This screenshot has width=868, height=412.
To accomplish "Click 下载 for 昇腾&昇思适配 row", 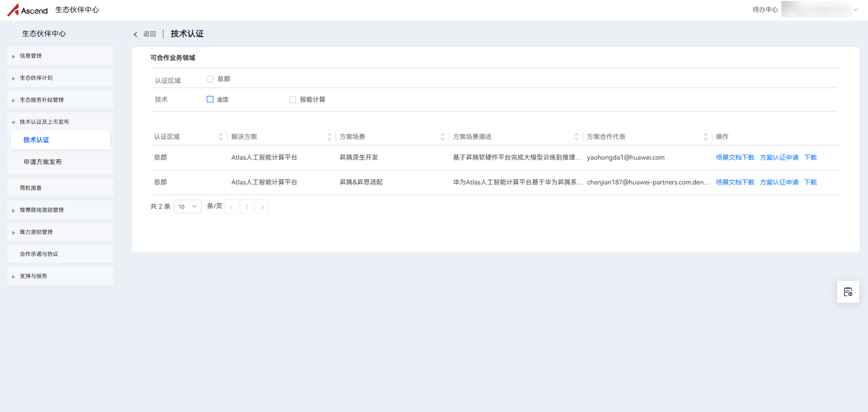I will tap(810, 182).
